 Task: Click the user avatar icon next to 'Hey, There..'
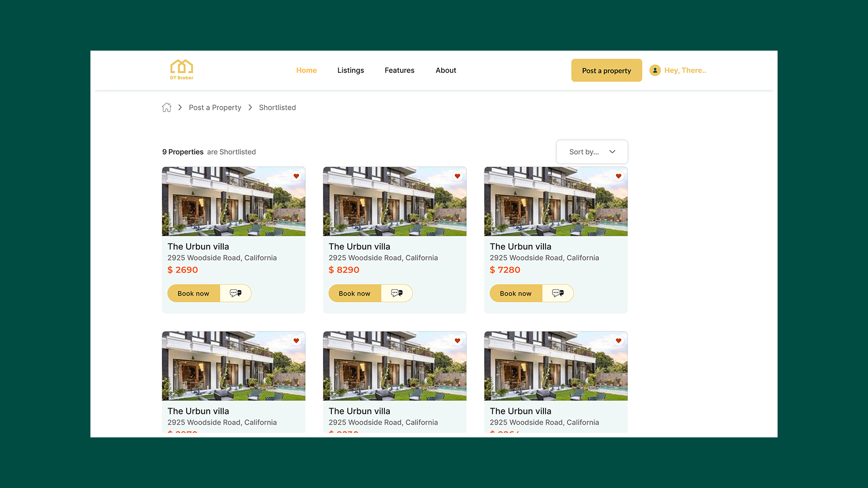point(655,70)
